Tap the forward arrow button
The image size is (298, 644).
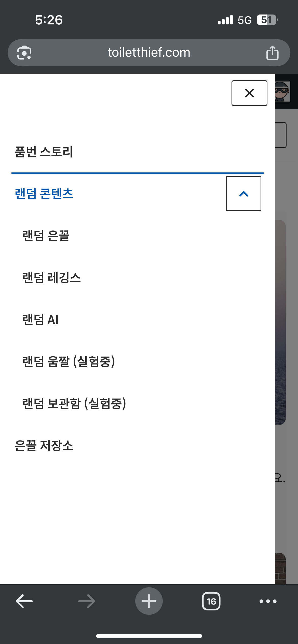pos(87,601)
